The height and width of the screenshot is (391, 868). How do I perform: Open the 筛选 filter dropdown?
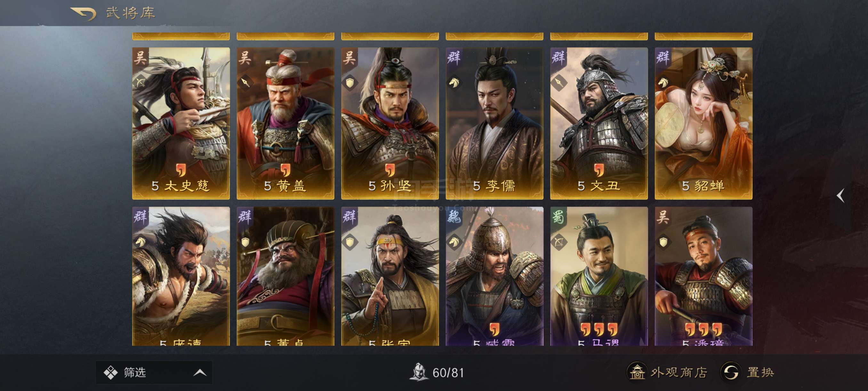154,372
